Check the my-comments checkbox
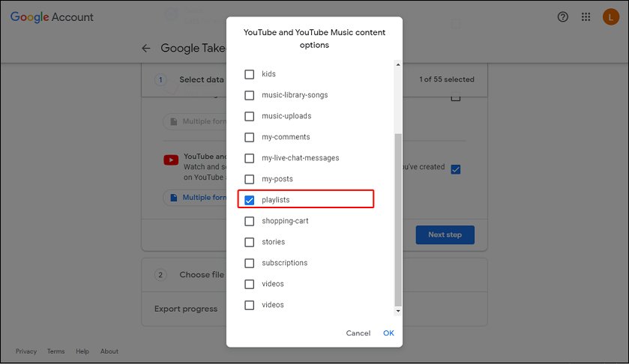Screen dimensions: 629x364 pos(249,137)
